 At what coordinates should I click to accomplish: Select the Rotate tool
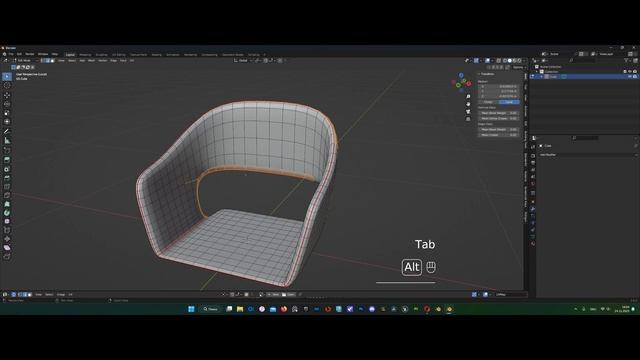tap(7, 104)
